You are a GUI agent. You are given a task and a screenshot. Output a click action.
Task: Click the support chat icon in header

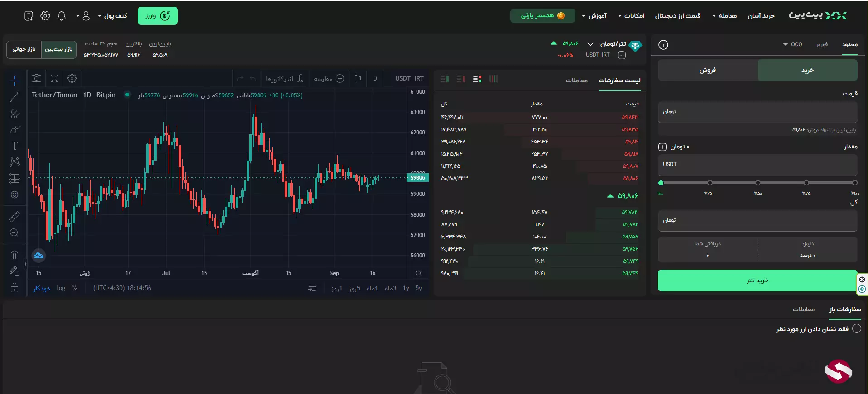click(29, 16)
